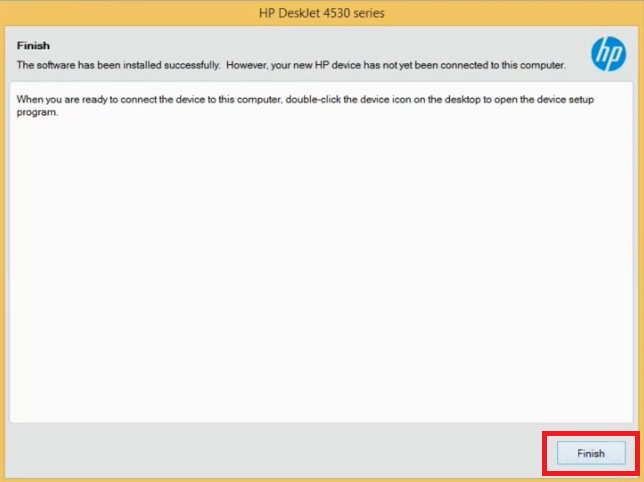Click the title bar left of the title
This screenshot has height=482, width=644.
[x=120, y=13]
